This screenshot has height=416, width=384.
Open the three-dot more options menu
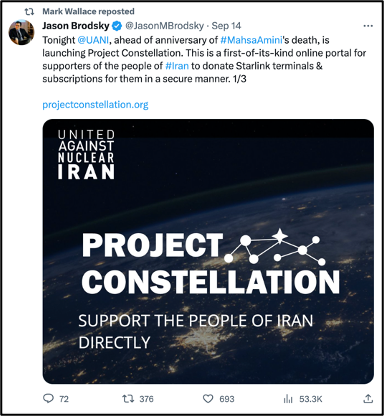click(368, 26)
